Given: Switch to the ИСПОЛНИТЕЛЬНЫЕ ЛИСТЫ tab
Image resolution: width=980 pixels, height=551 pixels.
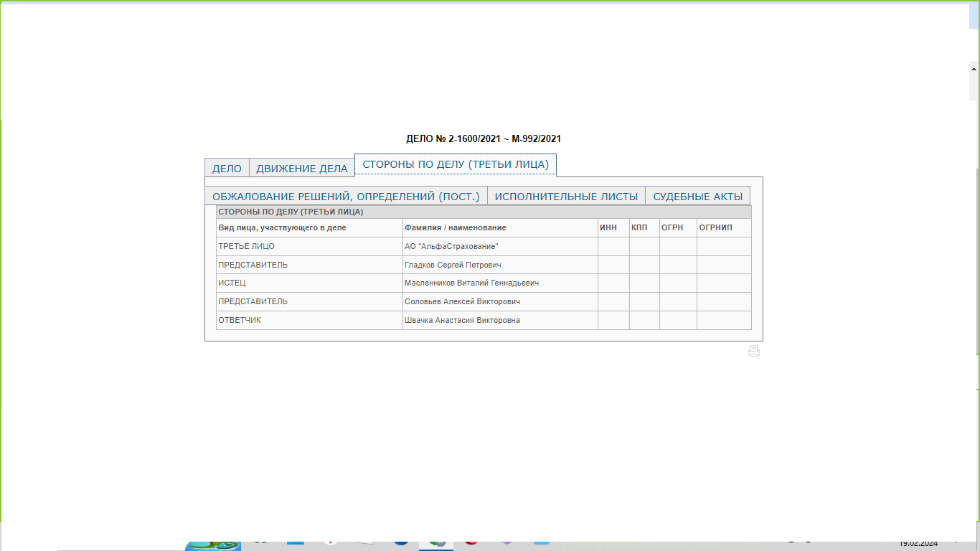Looking at the screenshot, I should (566, 197).
